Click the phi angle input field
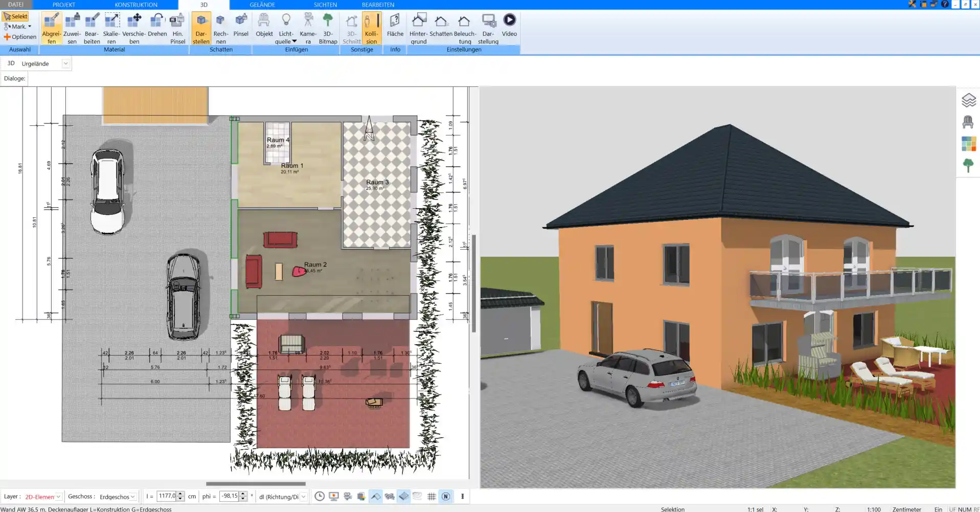The width and height of the screenshot is (980, 512). tap(229, 496)
